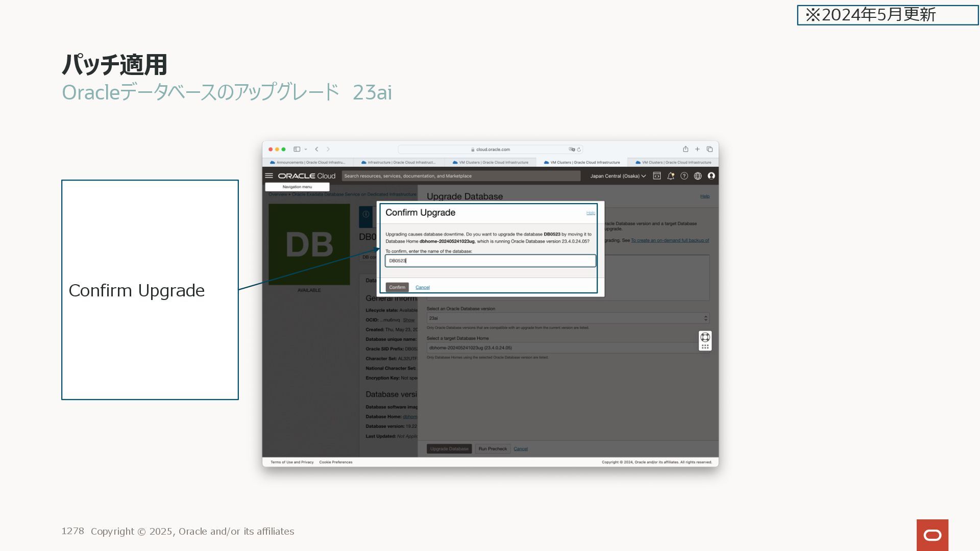Open the announcements bell icon

671,176
